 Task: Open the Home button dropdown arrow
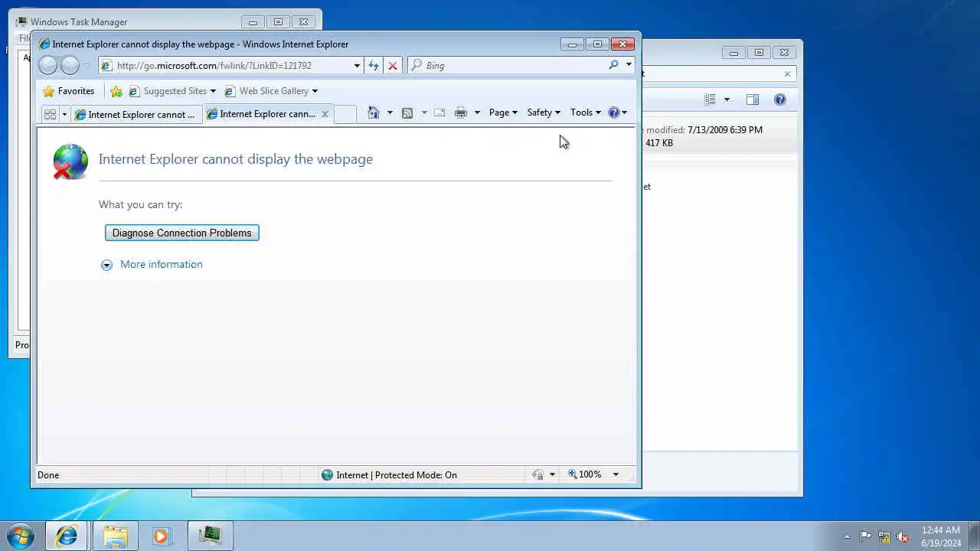(x=390, y=112)
